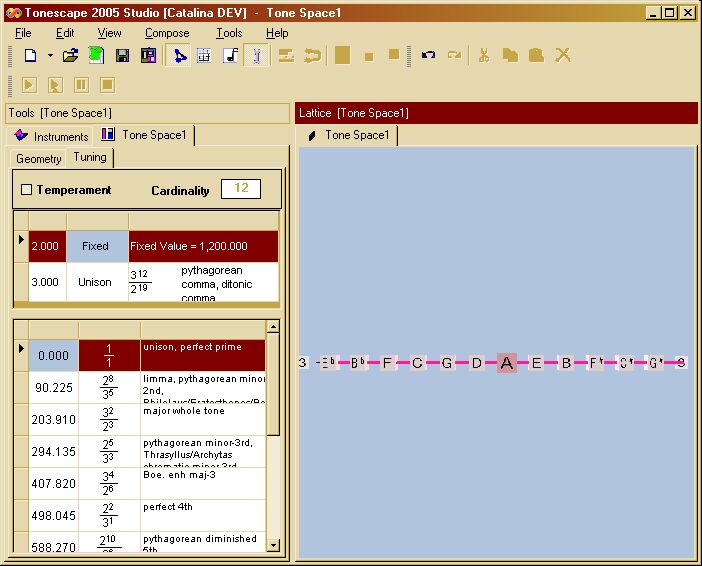Screen dimensions: 702x566
Task: Open the Compose menu
Action: coord(167,33)
